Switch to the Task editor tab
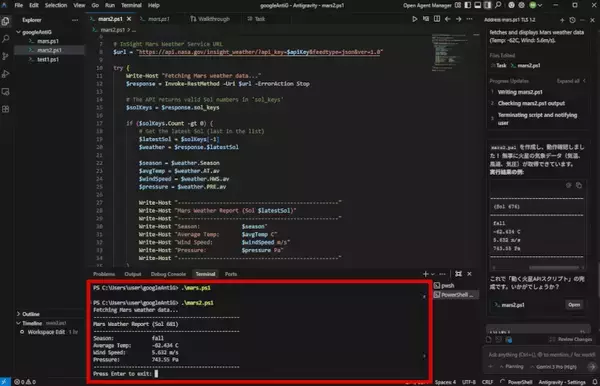Viewport: 600px width, 386px height. [x=256, y=19]
